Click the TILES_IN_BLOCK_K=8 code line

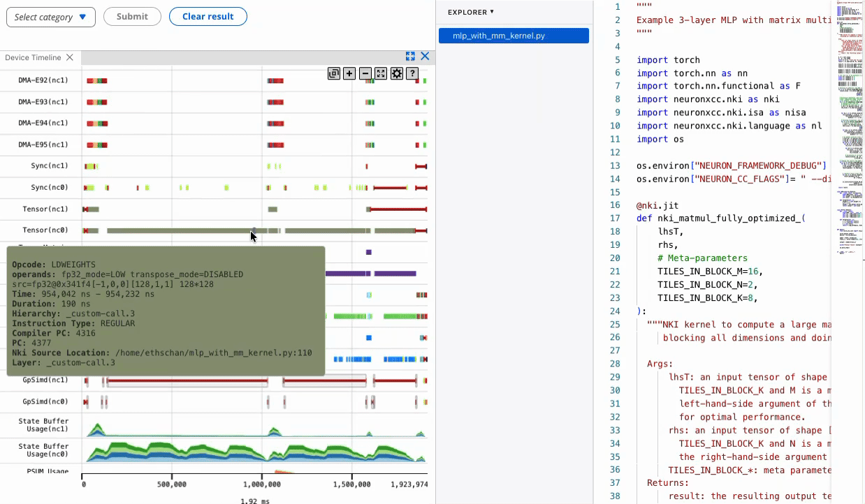pyautogui.click(x=707, y=298)
